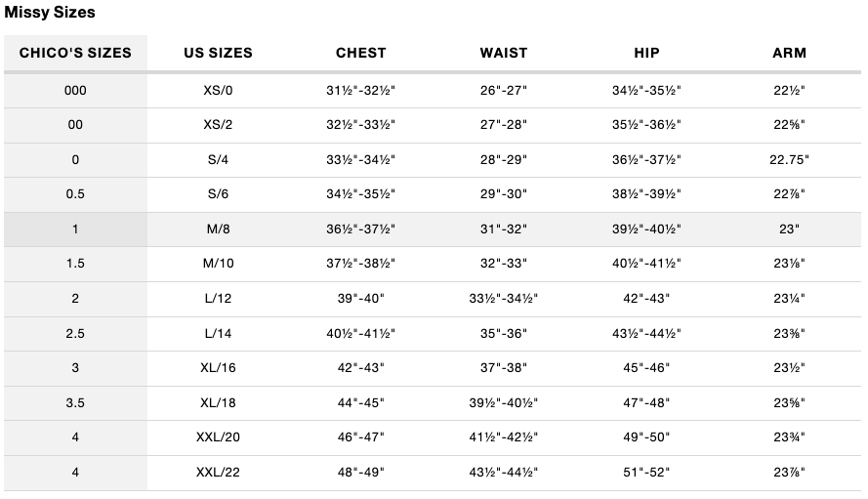Image resolution: width=868 pixels, height=499 pixels.
Task: Select the 26"-27" waist measurement cell
Action: pyautogui.click(x=504, y=90)
